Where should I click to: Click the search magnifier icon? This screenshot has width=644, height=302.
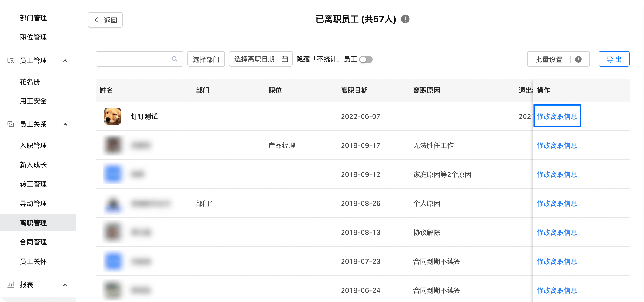point(175,59)
